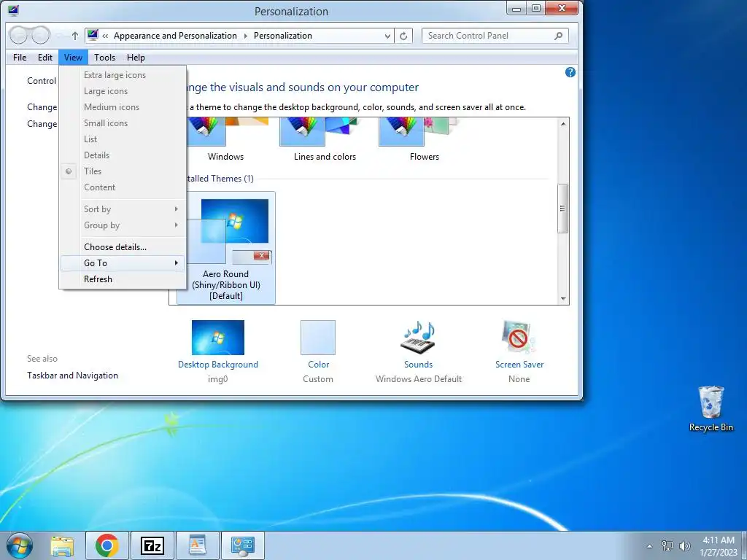Click the Desktop Background link
This screenshot has width=747, height=560.
(217, 365)
